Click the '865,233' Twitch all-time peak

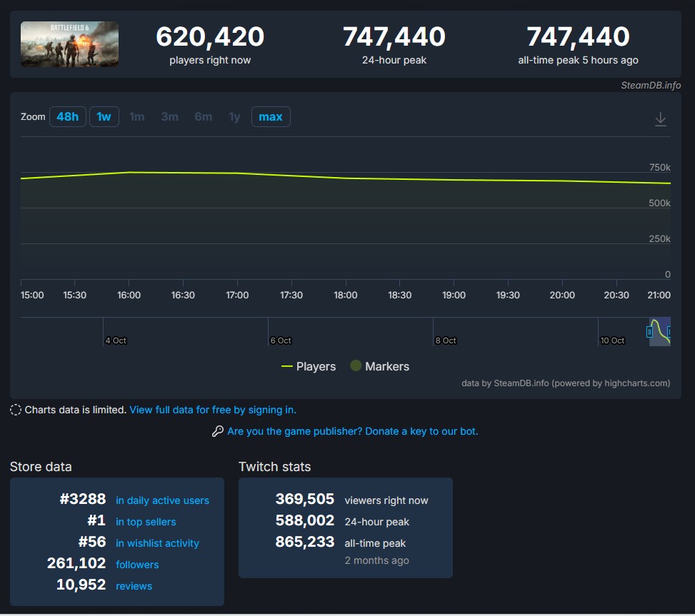point(305,542)
